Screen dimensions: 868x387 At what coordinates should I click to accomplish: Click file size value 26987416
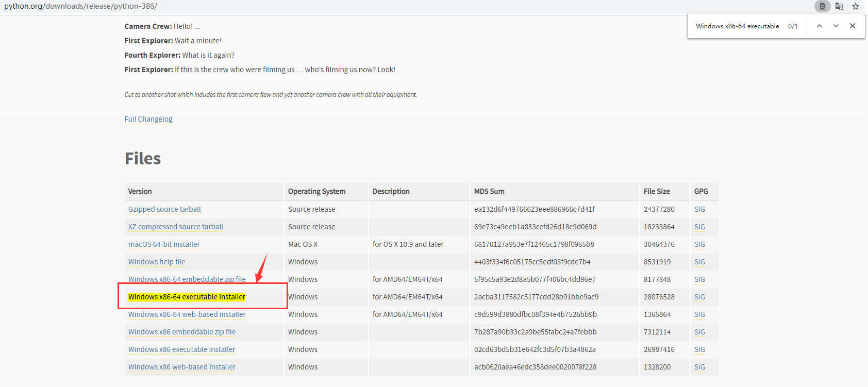coord(659,349)
